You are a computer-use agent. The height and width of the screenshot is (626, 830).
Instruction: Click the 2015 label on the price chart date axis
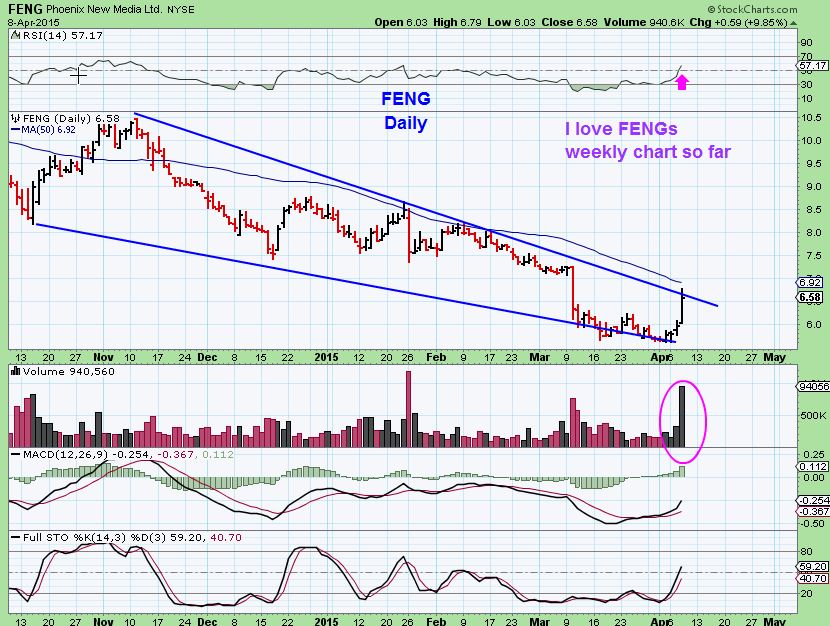pyautogui.click(x=326, y=357)
